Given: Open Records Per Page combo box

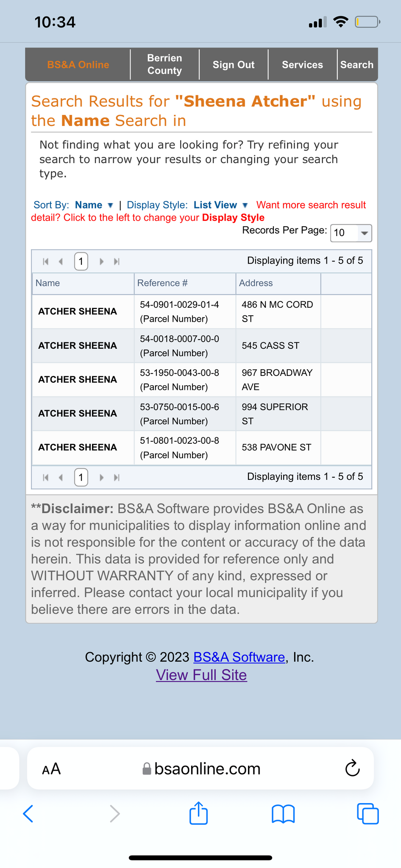Looking at the screenshot, I should pyautogui.click(x=351, y=233).
